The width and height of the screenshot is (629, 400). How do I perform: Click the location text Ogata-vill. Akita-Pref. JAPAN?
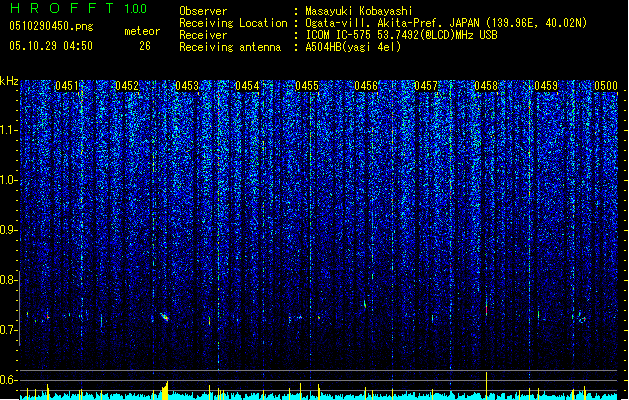[x=393, y=23]
